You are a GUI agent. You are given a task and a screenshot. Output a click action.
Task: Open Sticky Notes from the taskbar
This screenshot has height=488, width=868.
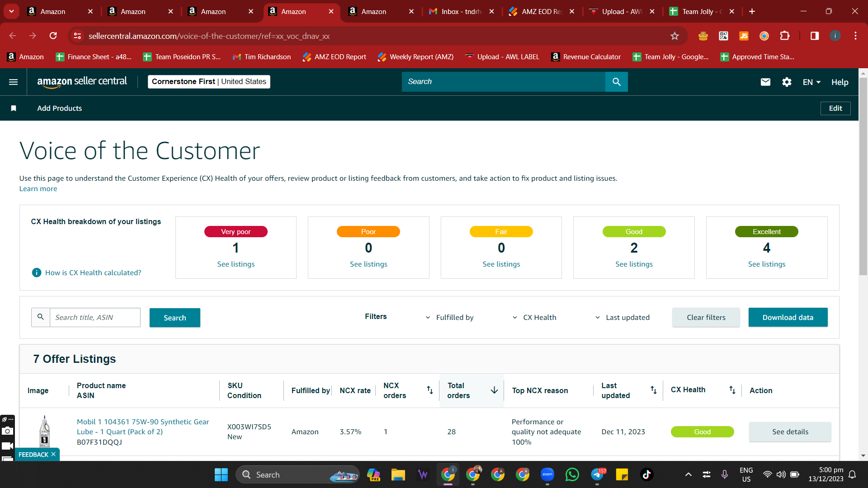tap(622, 474)
